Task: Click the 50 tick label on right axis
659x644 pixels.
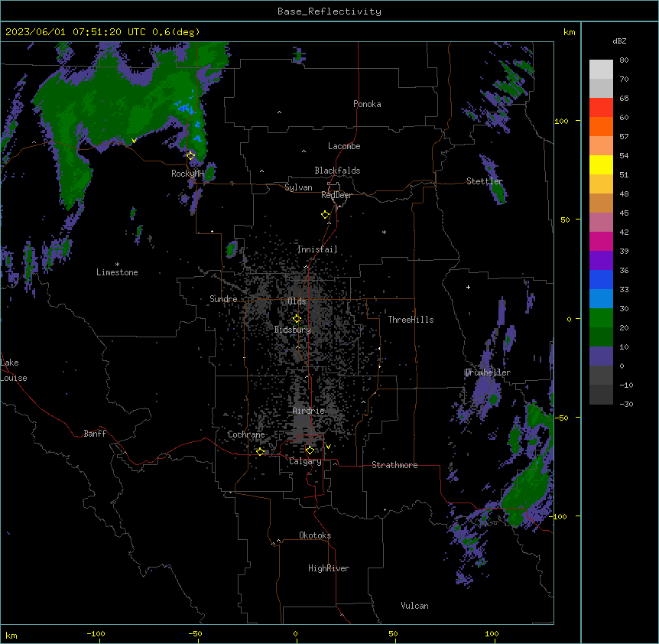Action: 565,220
